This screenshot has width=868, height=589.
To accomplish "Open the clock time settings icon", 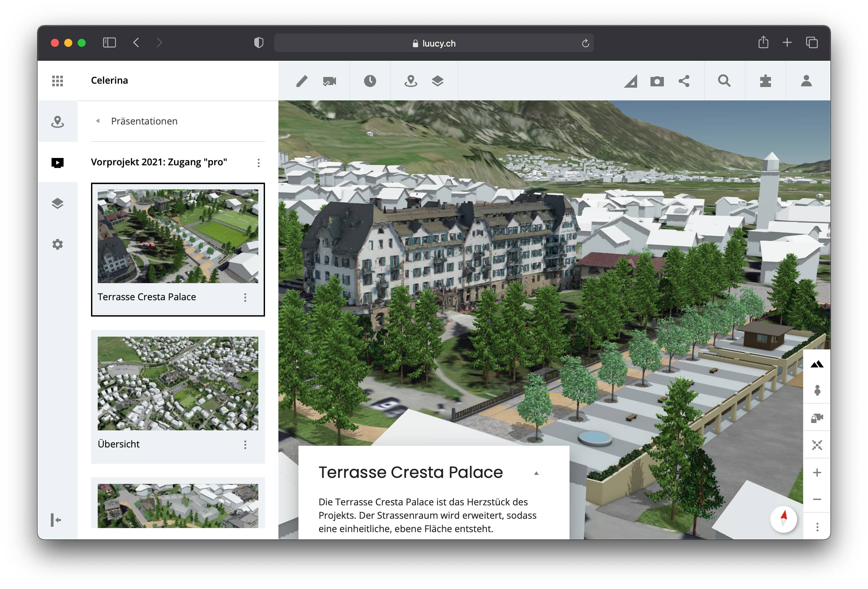I will coord(370,81).
